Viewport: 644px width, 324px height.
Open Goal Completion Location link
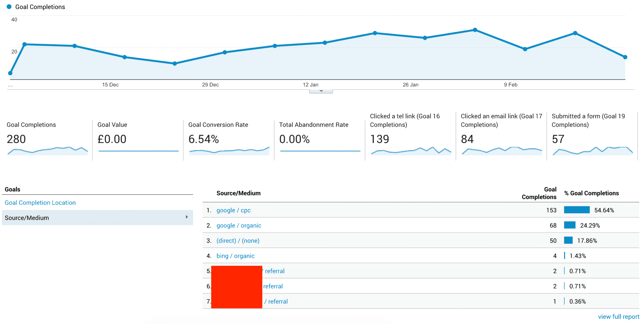tap(40, 203)
